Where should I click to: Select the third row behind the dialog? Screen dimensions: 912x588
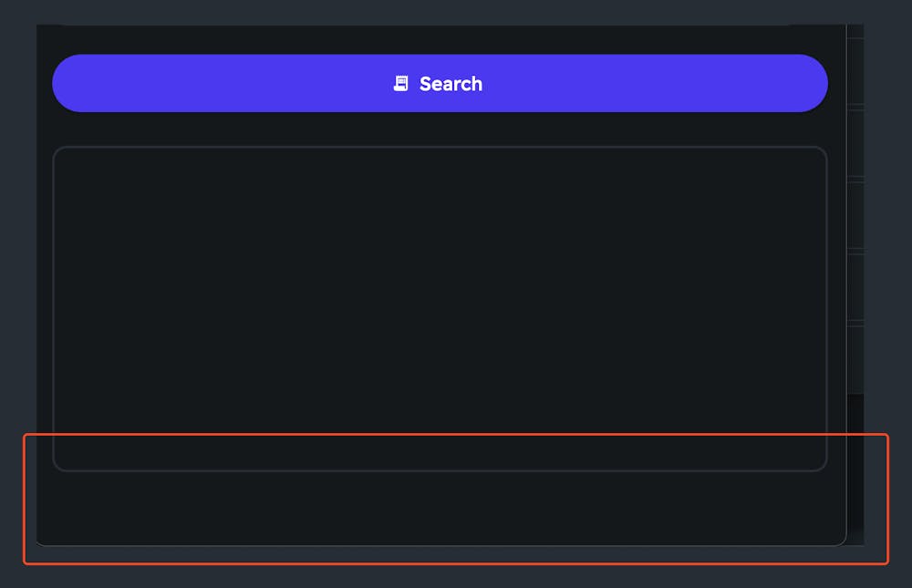point(855,215)
